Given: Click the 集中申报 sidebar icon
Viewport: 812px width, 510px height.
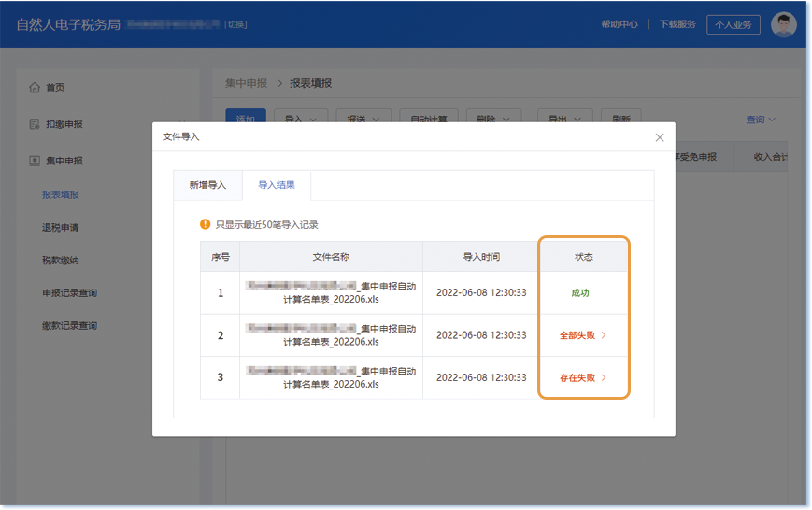Looking at the screenshot, I should (35, 161).
